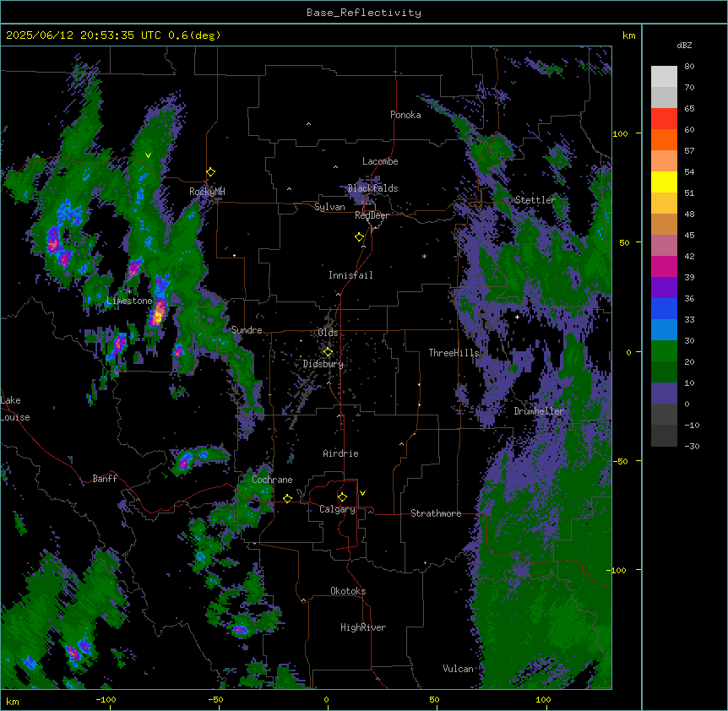The height and width of the screenshot is (711, 728).
Task: Click the white asterisk marker above Limestone
Action: pyautogui.click(x=129, y=292)
